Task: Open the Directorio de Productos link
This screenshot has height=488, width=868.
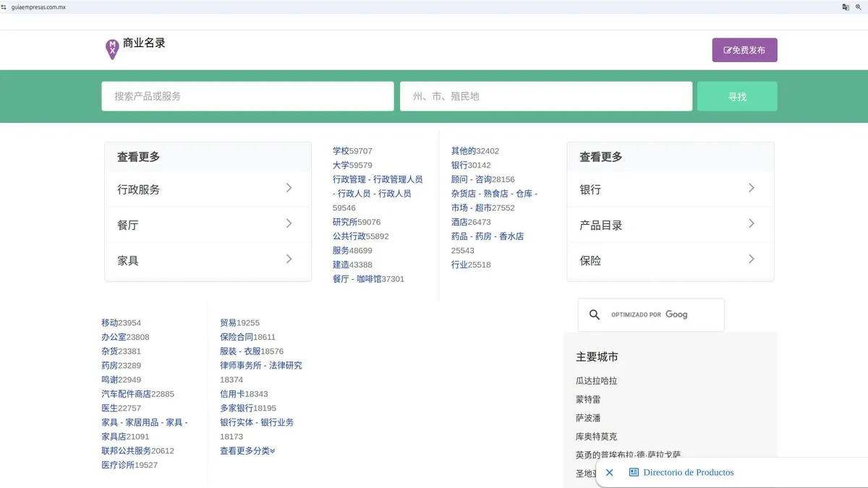Action: click(688, 472)
